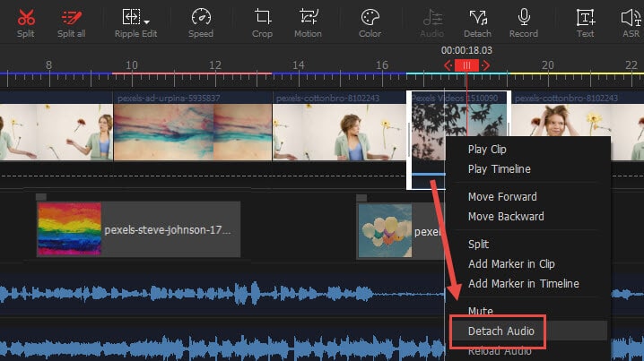Choose Detach Audio from context menu
This screenshot has width=644, height=361.
pos(501,331)
